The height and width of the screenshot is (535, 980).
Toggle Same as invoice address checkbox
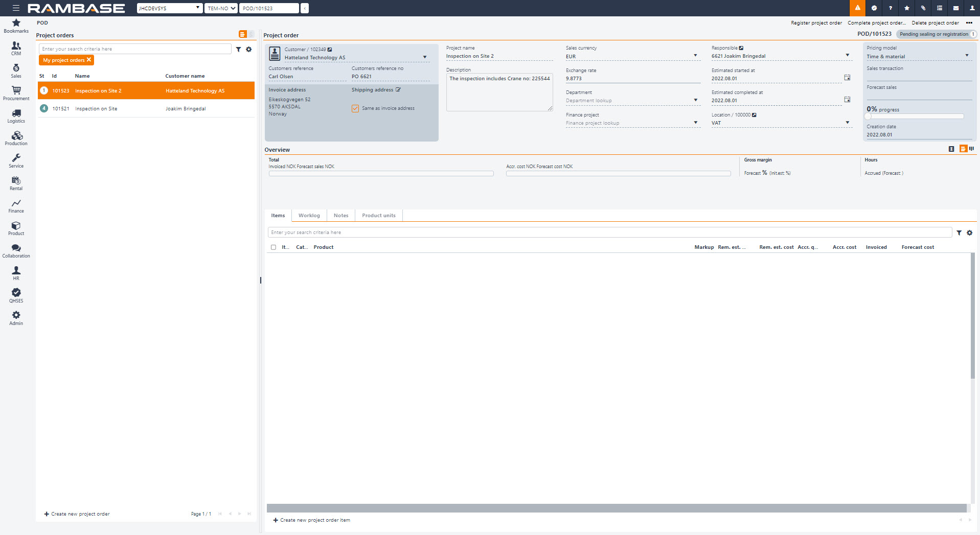pyautogui.click(x=355, y=108)
